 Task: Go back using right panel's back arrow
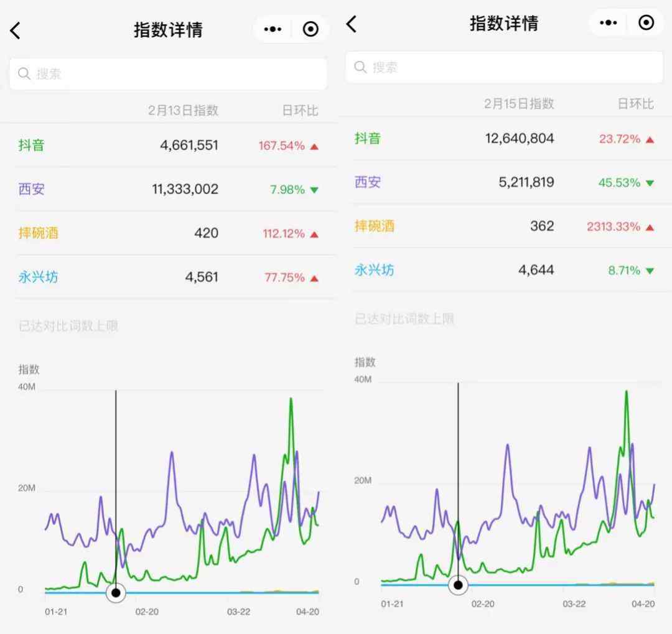point(351,24)
